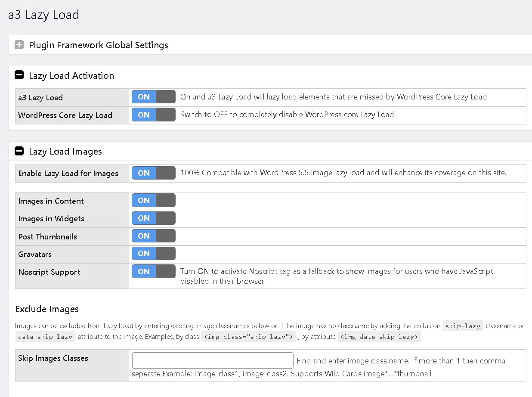Switch off the Gravatars toggle
The height and width of the screenshot is (397, 532).
point(153,254)
